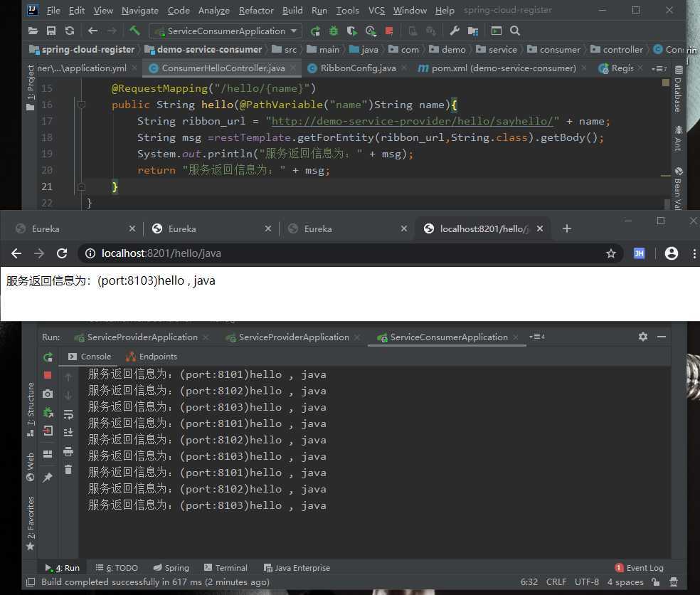The width and height of the screenshot is (700, 595).
Task: Open a new Chrome tab
Action: click(566, 228)
